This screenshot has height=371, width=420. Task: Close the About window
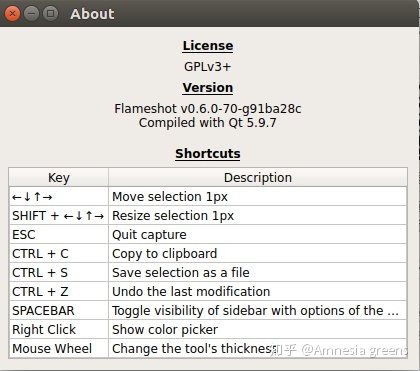(x=12, y=14)
